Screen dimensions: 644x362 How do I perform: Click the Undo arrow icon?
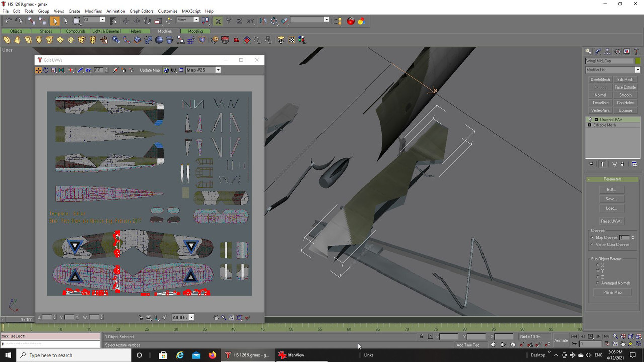[x=8, y=21]
